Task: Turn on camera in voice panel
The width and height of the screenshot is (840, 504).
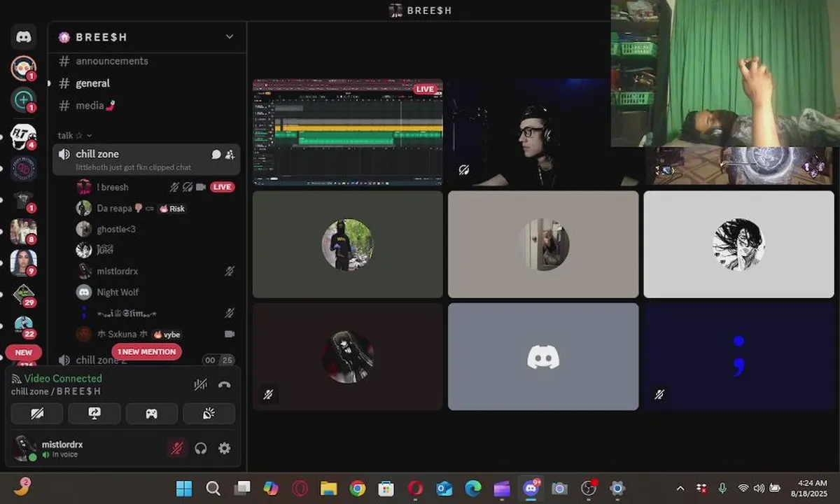Action: pyautogui.click(x=37, y=414)
